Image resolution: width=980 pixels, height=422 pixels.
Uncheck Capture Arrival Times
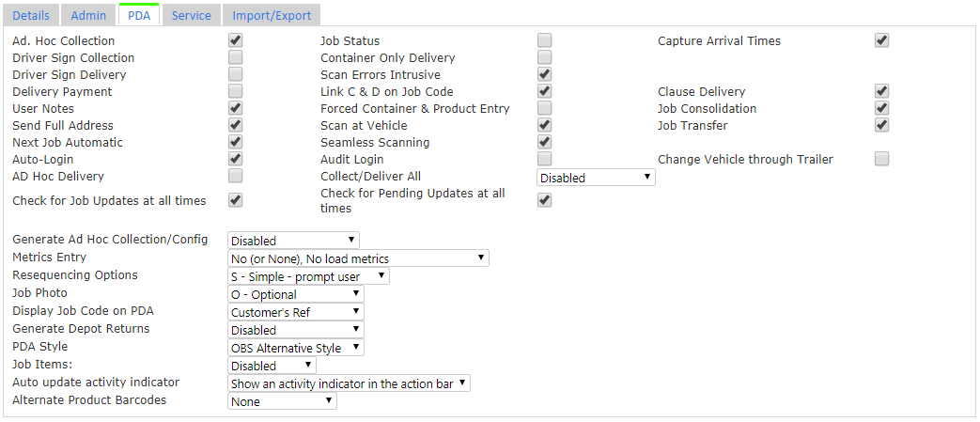click(x=881, y=40)
